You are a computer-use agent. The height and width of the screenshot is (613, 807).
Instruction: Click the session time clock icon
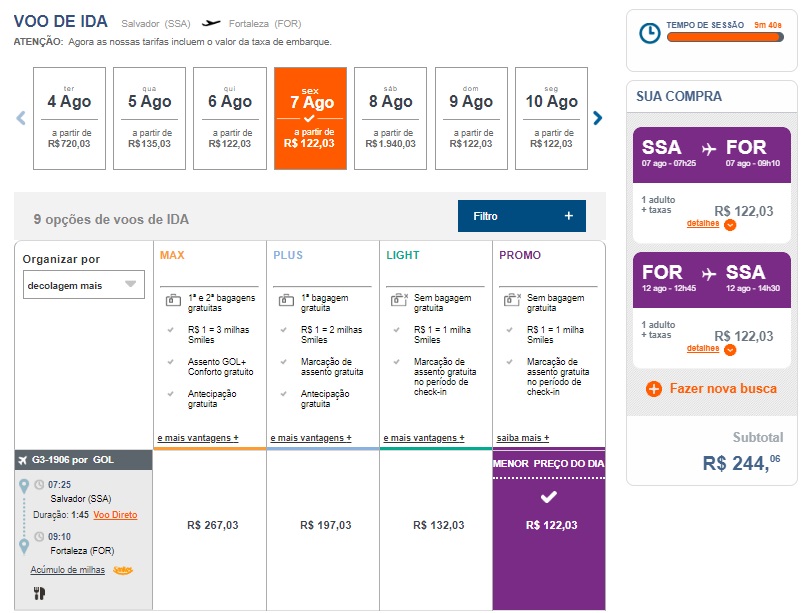[x=650, y=33]
